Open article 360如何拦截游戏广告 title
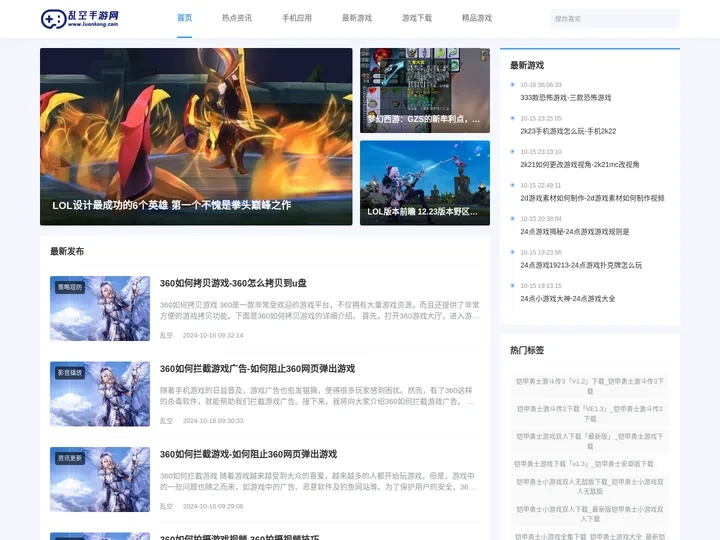Screen dimensions: 720x540 pos(257,369)
